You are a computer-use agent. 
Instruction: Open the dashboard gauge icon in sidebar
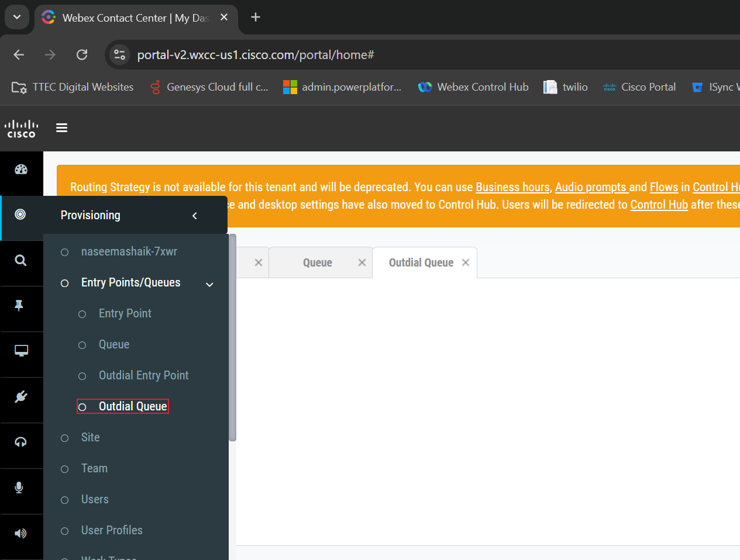coord(21,170)
